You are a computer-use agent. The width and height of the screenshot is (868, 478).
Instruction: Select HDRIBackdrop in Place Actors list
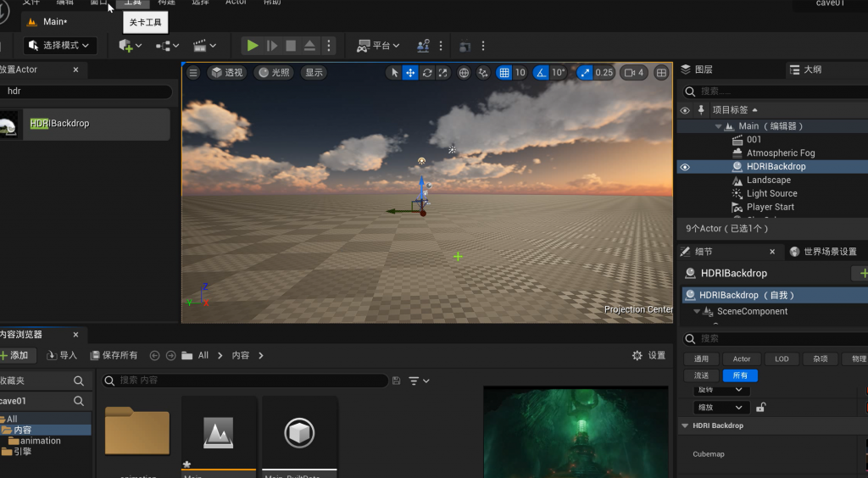click(85, 124)
